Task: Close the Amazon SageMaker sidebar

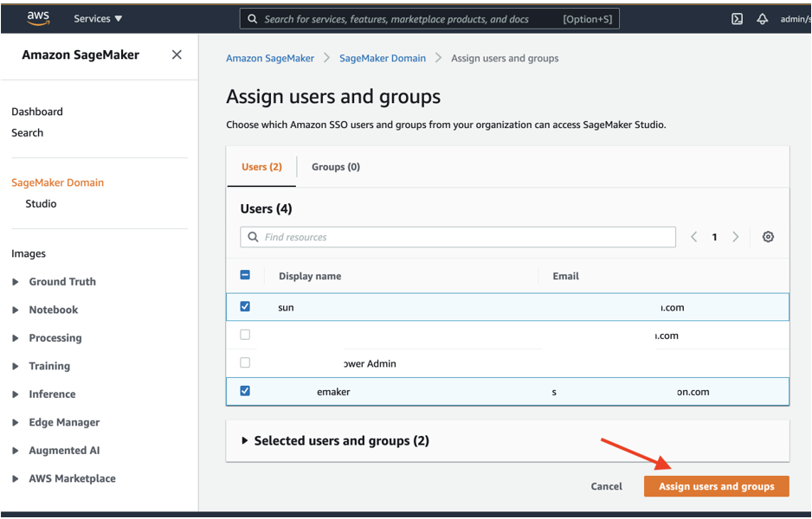Action: [177, 54]
